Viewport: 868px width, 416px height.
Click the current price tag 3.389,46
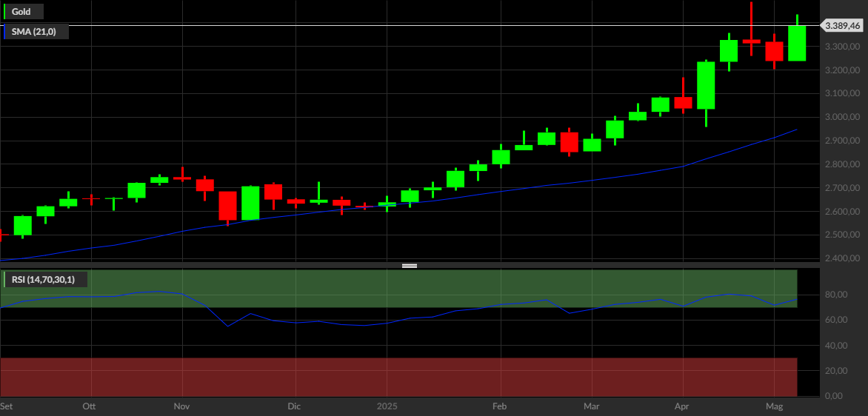842,25
